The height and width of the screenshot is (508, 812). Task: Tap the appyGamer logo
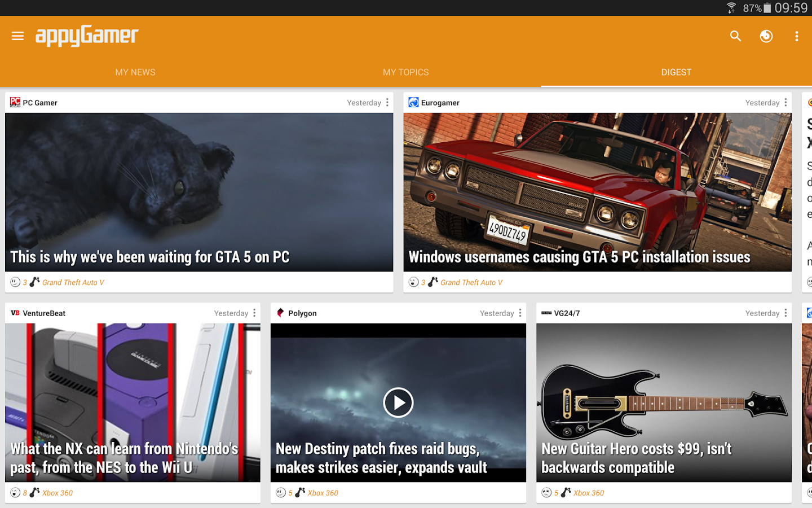point(87,36)
